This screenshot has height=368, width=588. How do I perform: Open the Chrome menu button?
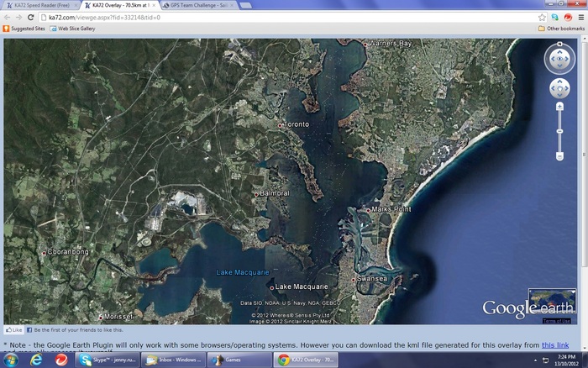(579, 17)
